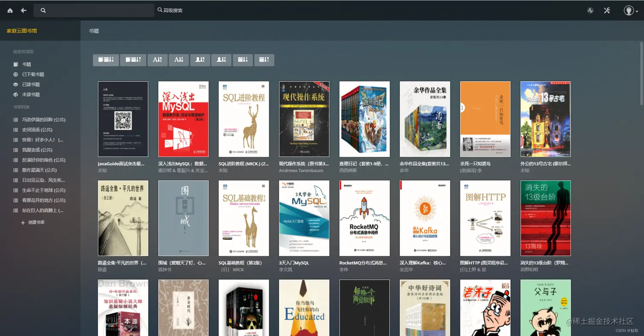
Task: Open the 查理日记 box set cover
Action: 365,119
